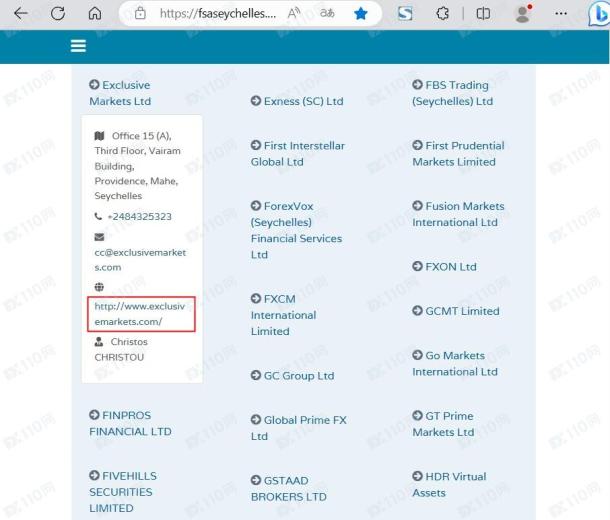
Task: Click the globe website icon
Action: [99, 287]
